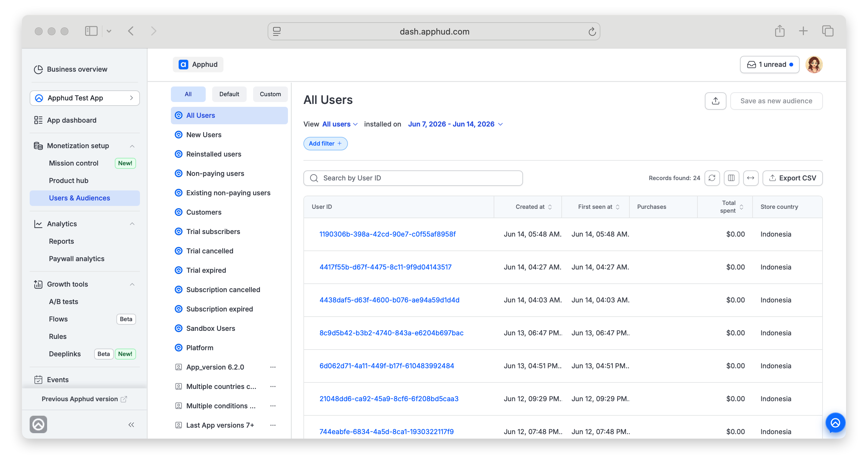Viewport: 868px width, 468px height.
Task: Collapse the Analytics section
Action: click(132, 224)
